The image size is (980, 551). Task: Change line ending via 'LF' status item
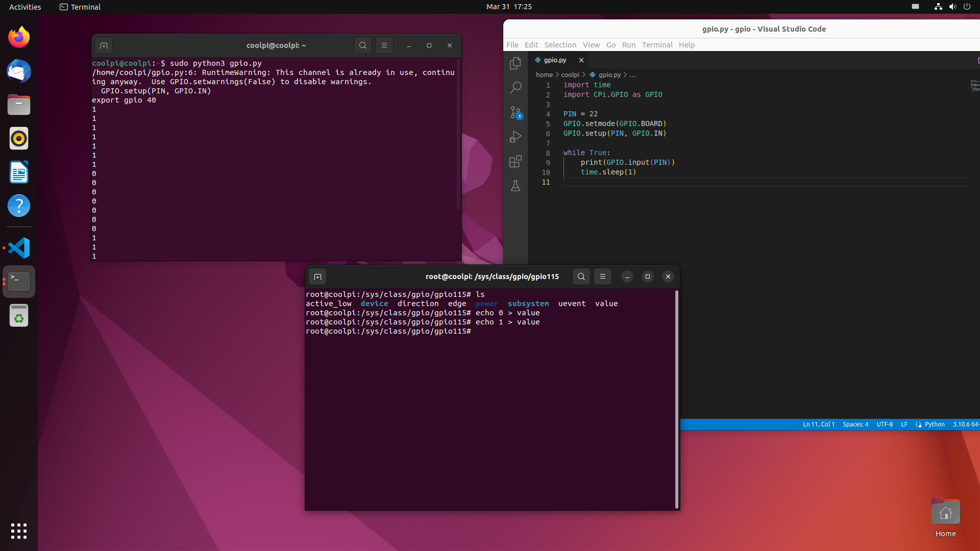click(x=904, y=424)
